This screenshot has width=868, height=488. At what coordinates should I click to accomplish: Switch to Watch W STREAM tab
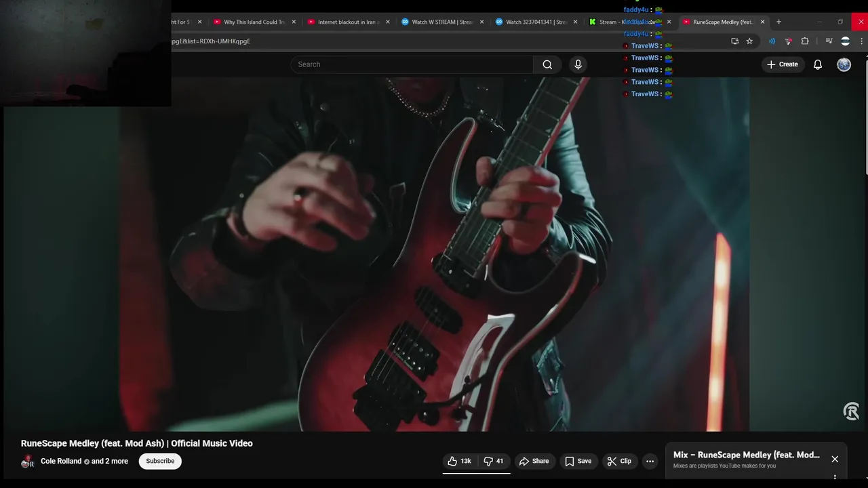coord(442,22)
